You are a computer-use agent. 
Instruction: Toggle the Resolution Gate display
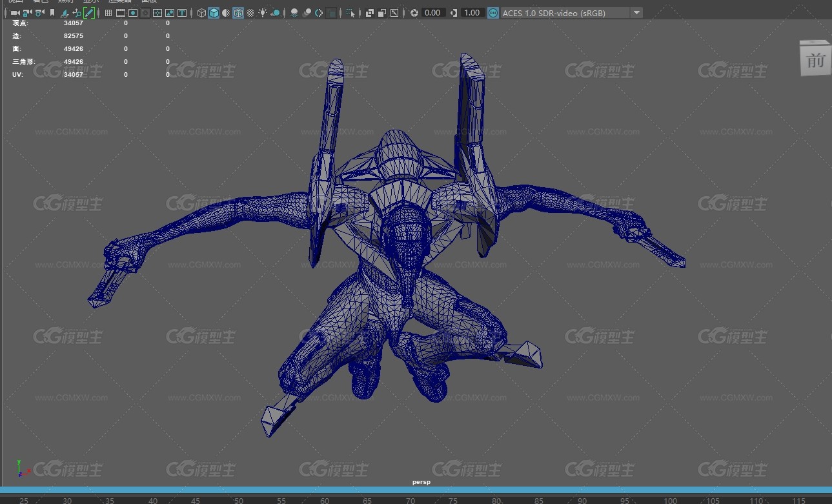133,13
